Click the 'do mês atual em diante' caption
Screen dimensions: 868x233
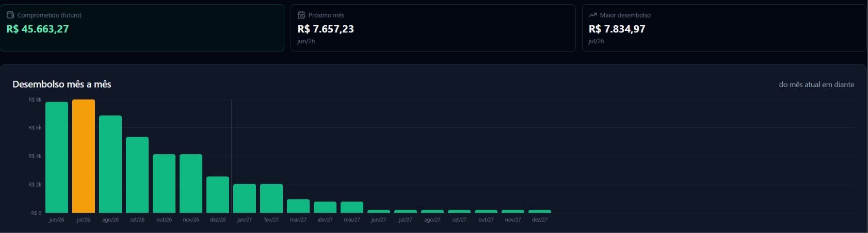[x=816, y=85]
